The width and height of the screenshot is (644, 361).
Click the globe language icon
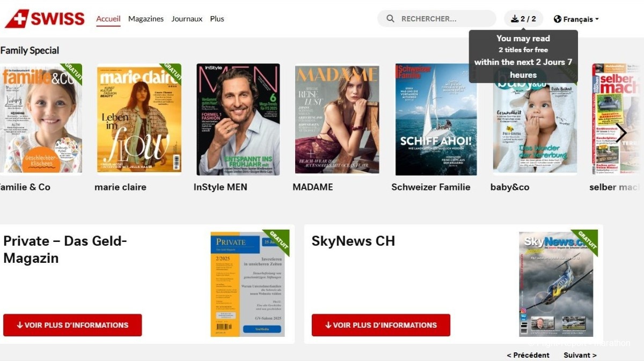coord(558,19)
